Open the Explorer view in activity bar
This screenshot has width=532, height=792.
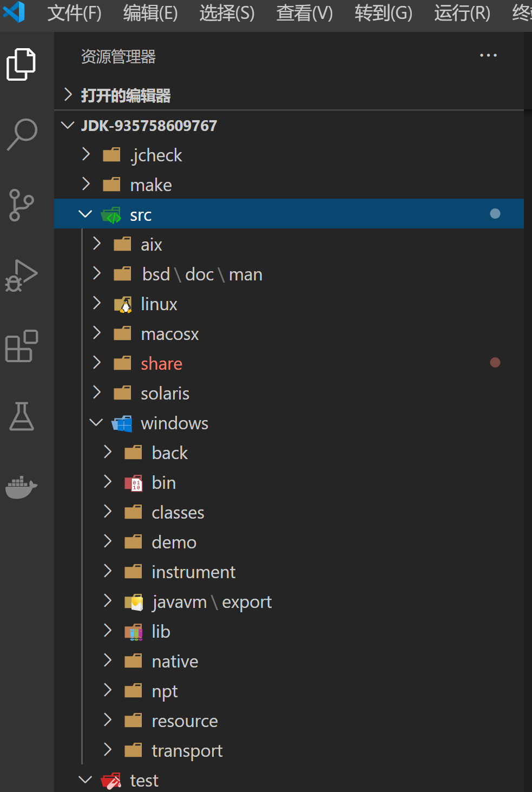[x=22, y=64]
